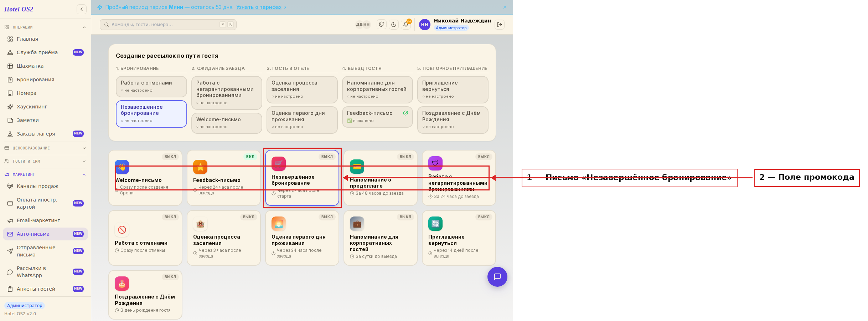Collapse the МАРКЕТИНГ sidebar section

(45, 174)
